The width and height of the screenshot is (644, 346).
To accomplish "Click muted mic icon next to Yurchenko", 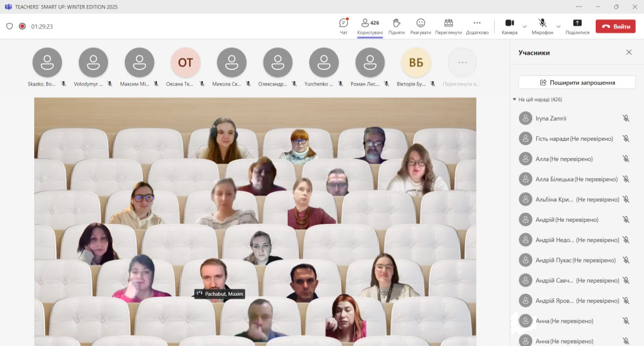I will pos(340,84).
